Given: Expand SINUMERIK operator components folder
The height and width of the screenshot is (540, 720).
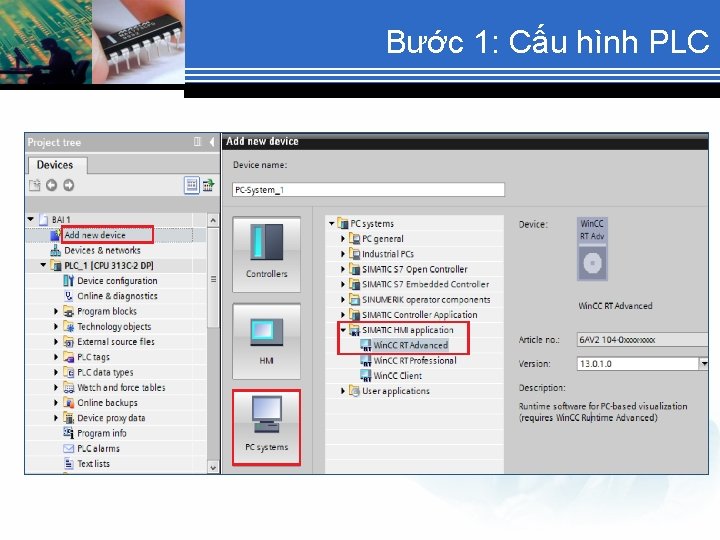Looking at the screenshot, I should 343,299.
